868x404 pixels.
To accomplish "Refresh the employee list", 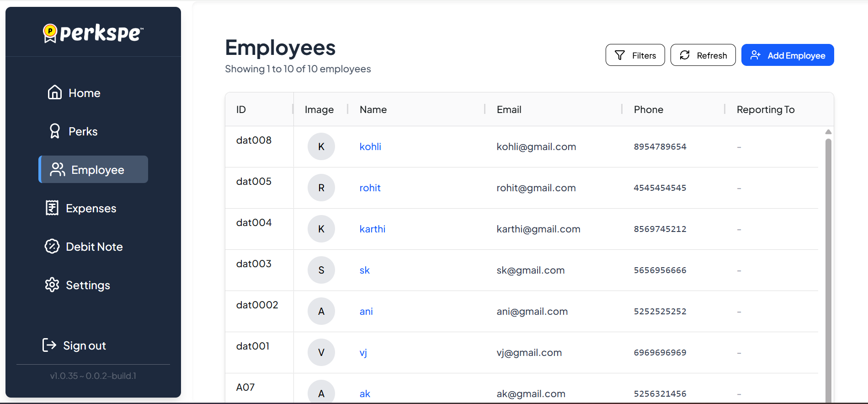I will (x=703, y=55).
